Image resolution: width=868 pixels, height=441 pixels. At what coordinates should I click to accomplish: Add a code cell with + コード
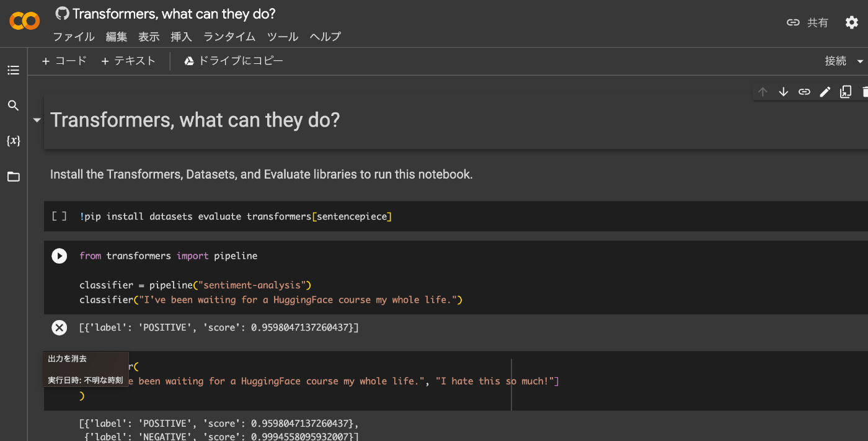64,61
